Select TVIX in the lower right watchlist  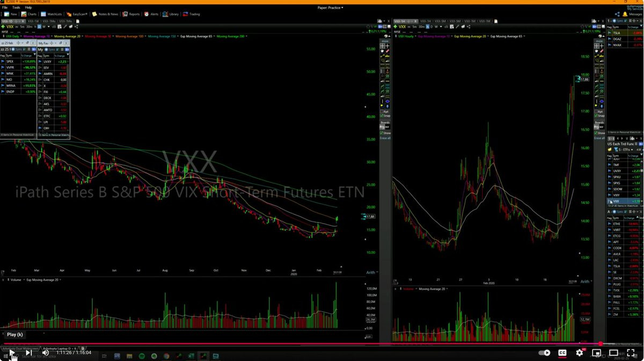click(x=616, y=290)
